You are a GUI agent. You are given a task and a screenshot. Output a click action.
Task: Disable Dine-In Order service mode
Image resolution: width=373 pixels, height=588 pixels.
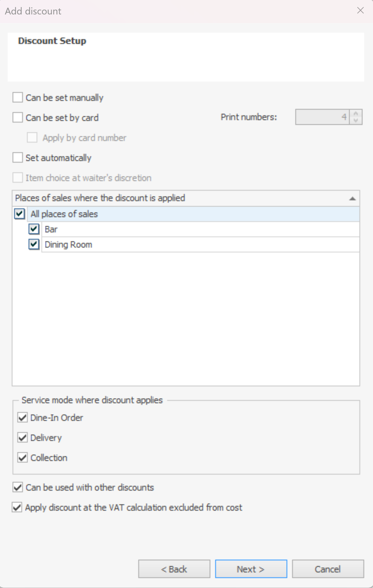pos(22,418)
